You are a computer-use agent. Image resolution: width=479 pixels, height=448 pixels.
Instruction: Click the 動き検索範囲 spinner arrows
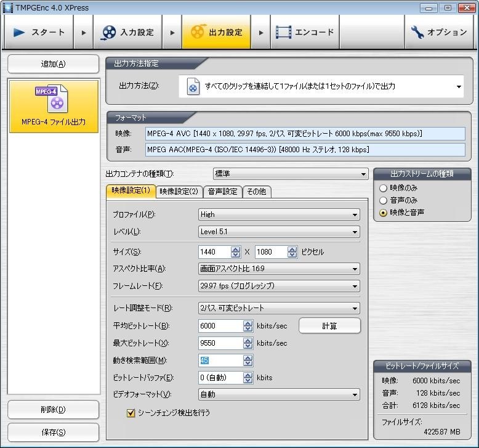click(x=248, y=360)
